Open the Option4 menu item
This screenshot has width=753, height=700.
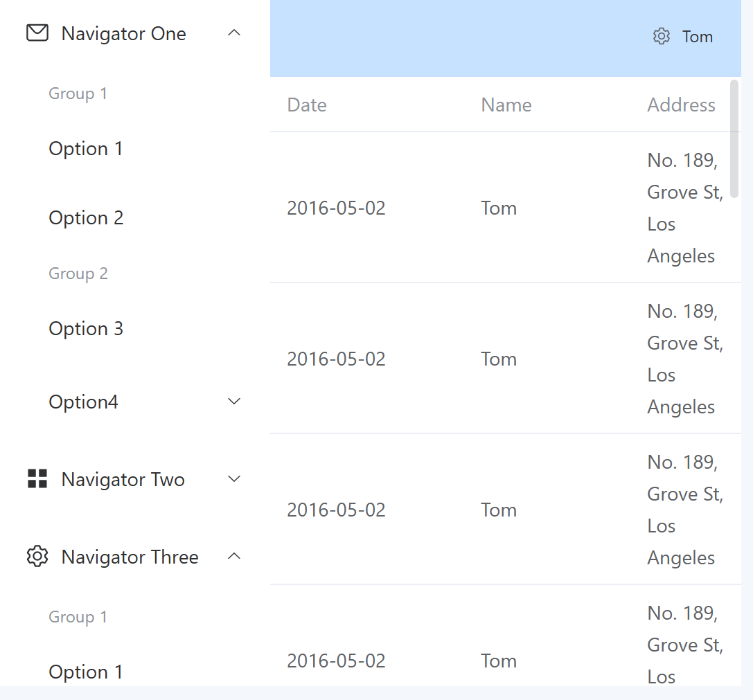(84, 402)
